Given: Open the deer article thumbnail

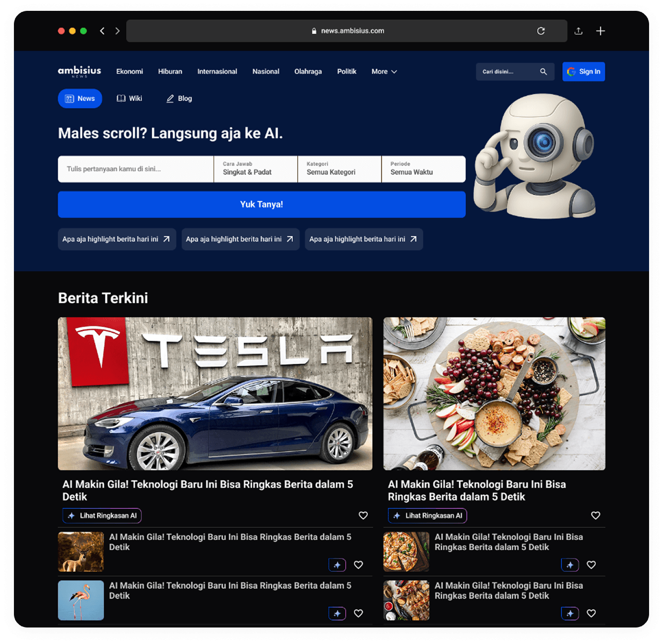Looking at the screenshot, I should coord(81,552).
